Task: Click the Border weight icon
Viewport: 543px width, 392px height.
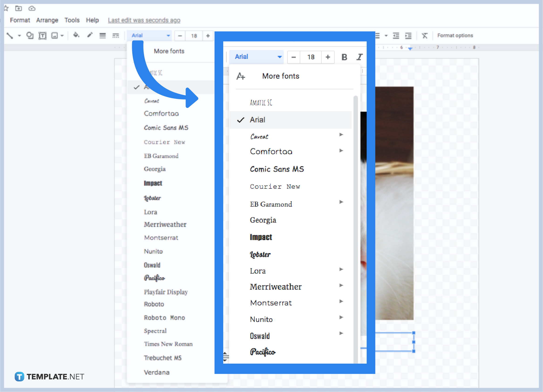Action: point(103,35)
